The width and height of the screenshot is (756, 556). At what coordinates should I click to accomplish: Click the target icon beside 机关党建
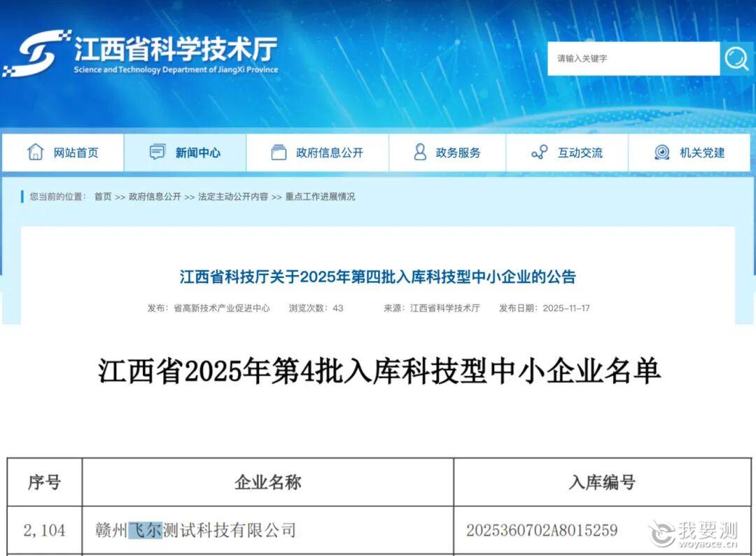(662, 153)
